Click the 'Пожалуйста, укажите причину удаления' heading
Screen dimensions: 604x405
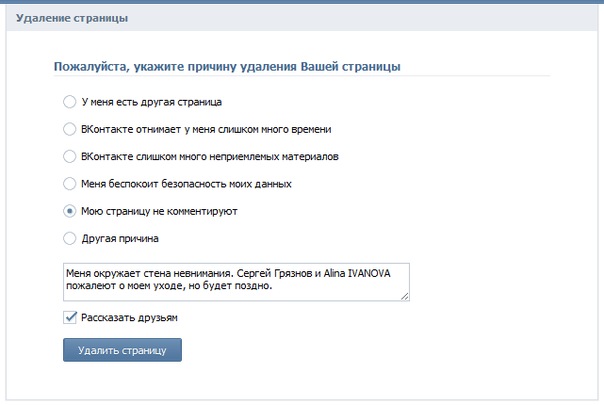pyautogui.click(x=227, y=67)
